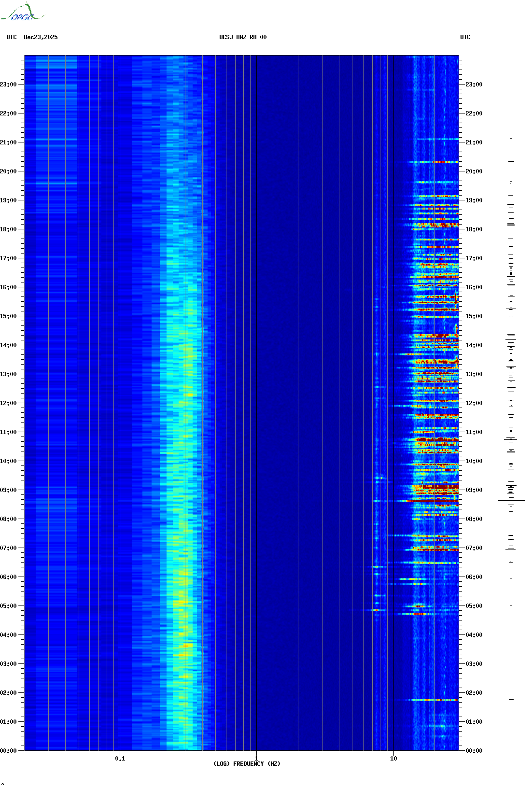Select the 14:00 marker on right time axis
This screenshot has height=789, width=532.
[x=474, y=345]
